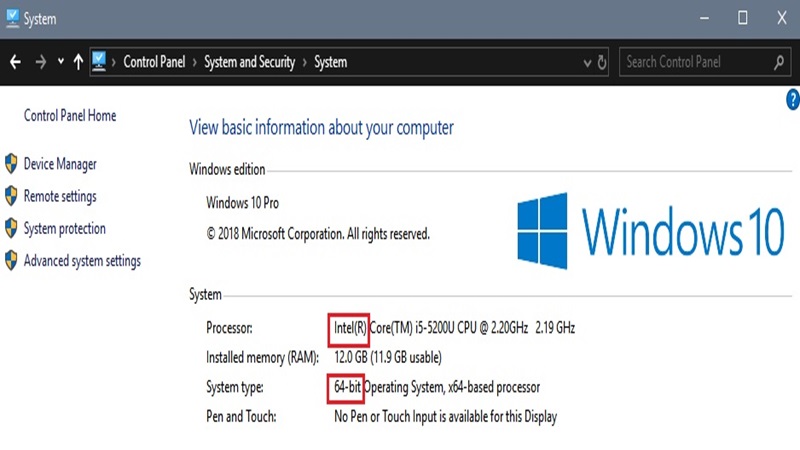Open Advanced system settings link

click(82, 261)
